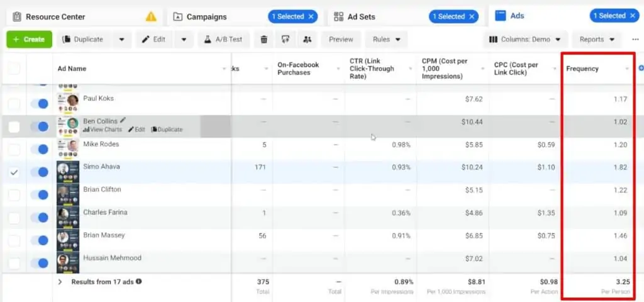Tick the select-all header checkbox
644x302 pixels.
point(14,68)
